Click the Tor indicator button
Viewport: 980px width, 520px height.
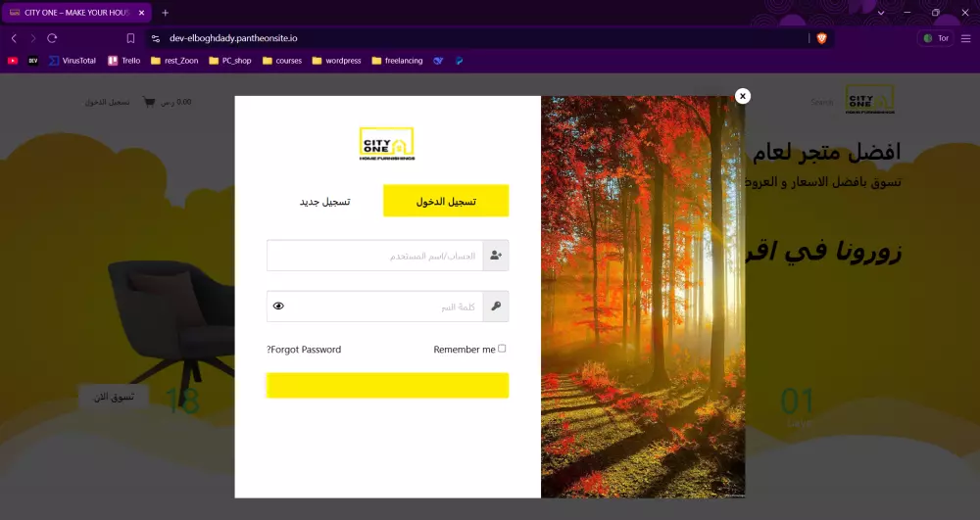pyautogui.click(x=936, y=38)
